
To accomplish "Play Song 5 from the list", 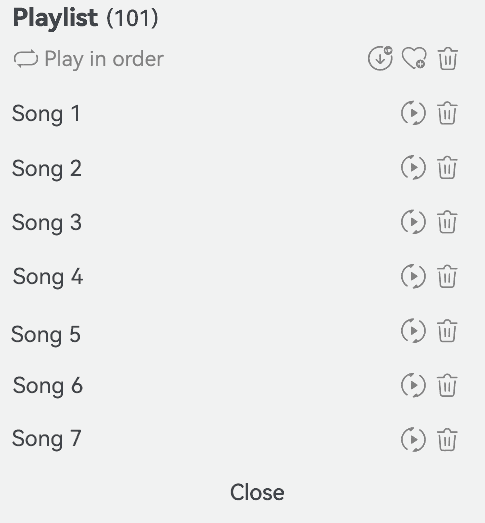I will tap(46, 335).
